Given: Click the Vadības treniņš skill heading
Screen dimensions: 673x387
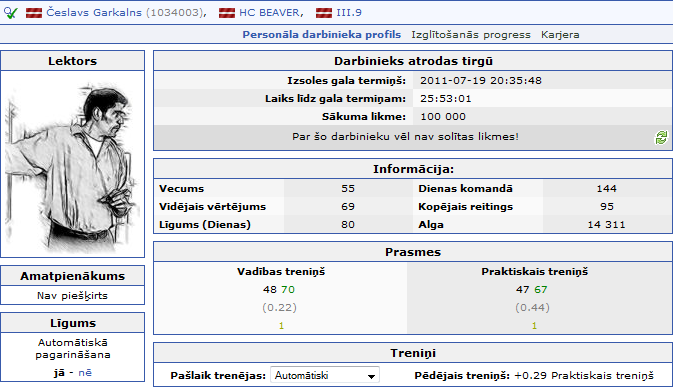Looking at the screenshot, I should click(x=281, y=272).
